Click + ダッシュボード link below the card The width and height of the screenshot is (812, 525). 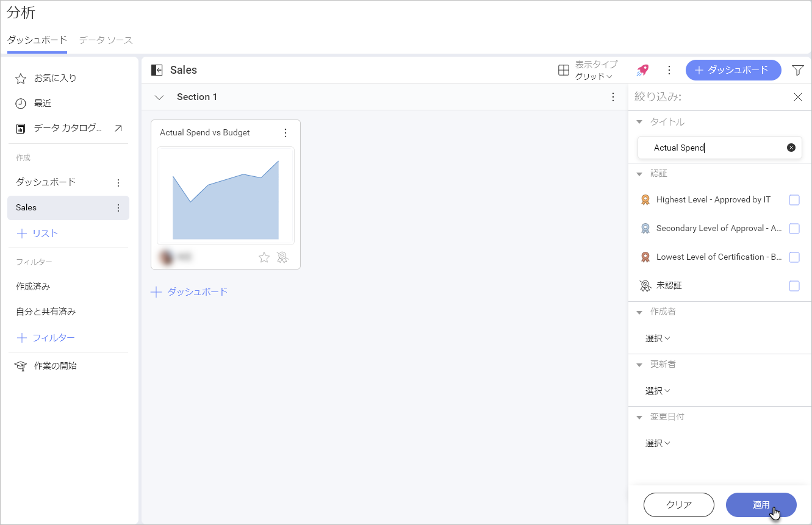click(x=189, y=292)
